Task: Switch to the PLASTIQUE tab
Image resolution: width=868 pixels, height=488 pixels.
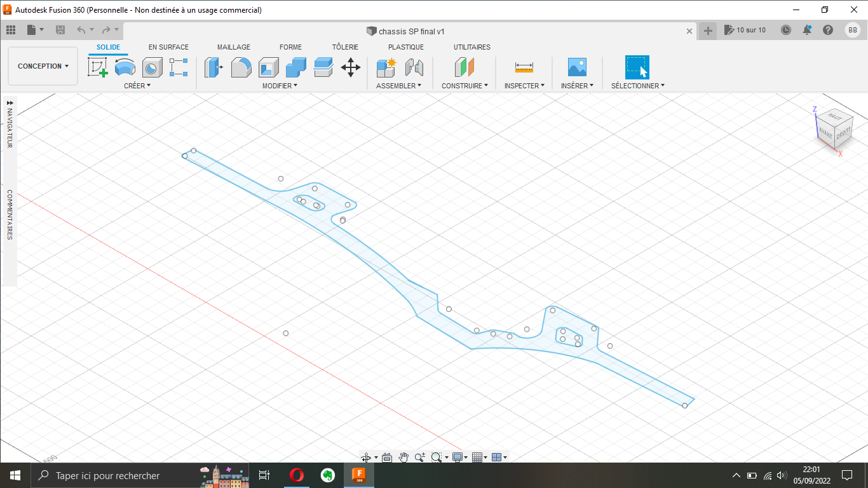Action: [x=406, y=47]
